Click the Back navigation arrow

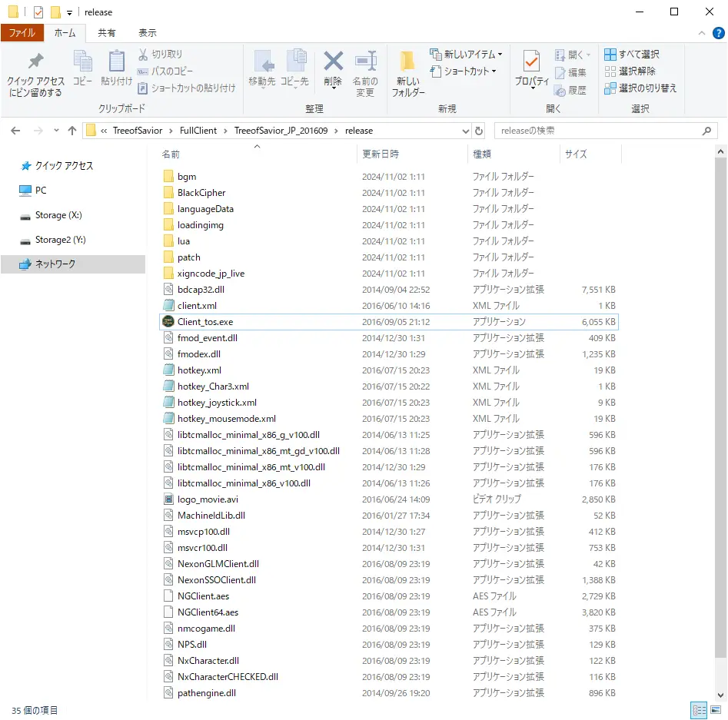click(x=16, y=131)
